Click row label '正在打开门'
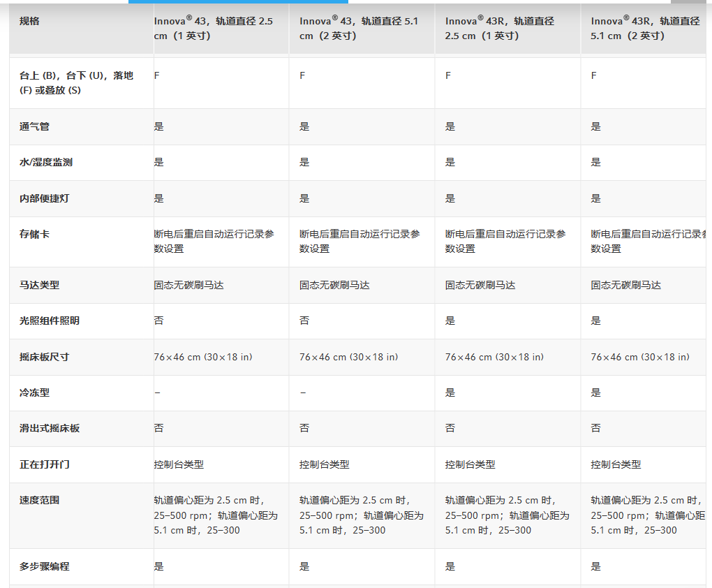712x588 pixels. (x=45, y=464)
